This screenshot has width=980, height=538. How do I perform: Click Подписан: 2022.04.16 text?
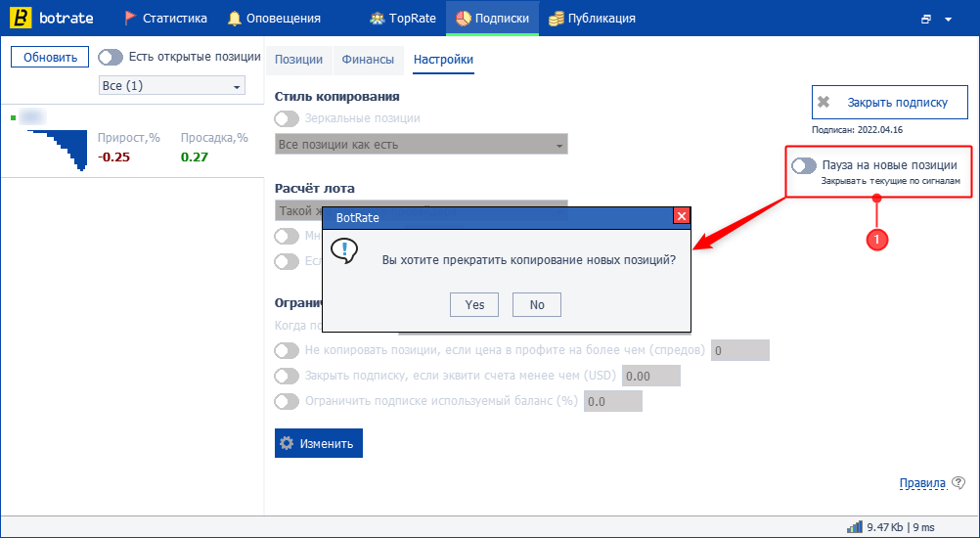click(x=857, y=131)
